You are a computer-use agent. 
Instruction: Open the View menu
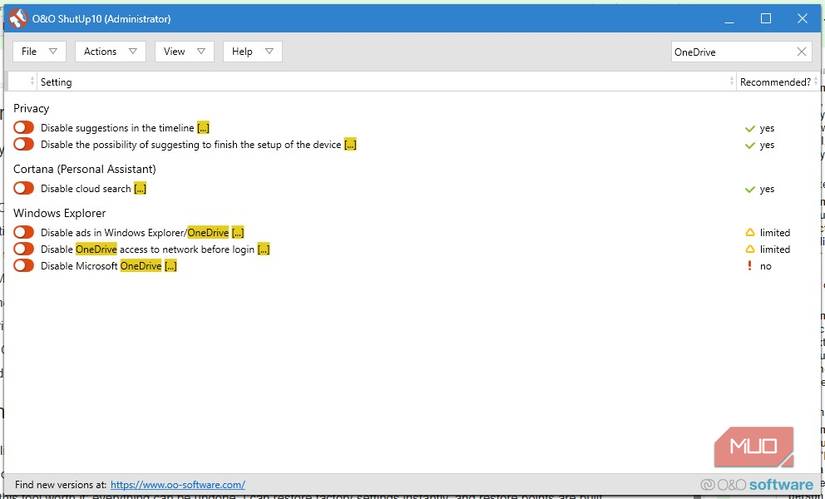(184, 52)
